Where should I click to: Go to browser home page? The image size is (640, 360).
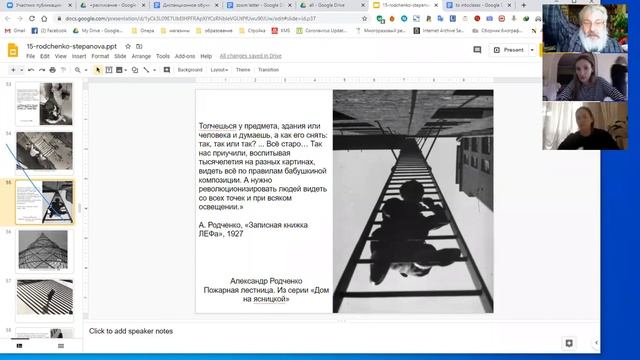(x=44, y=19)
